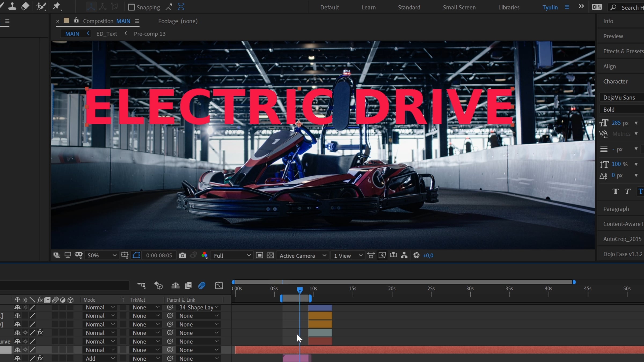This screenshot has height=362, width=644.
Task: Select the Puppet Pin tool
Action: [x=57, y=6]
